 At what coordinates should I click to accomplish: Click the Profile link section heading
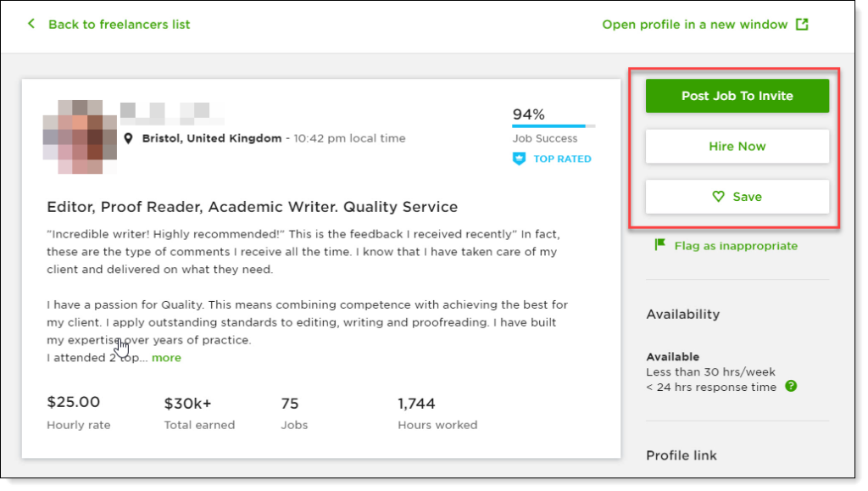[x=681, y=455]
